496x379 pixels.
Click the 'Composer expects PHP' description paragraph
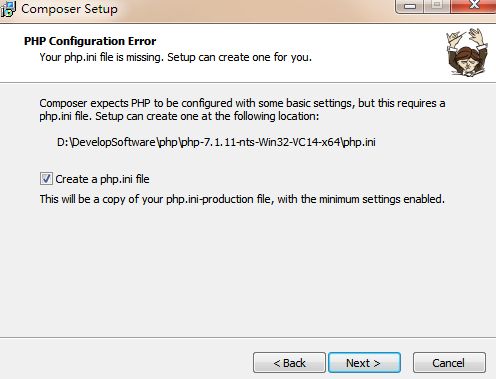tap(242, 110)
